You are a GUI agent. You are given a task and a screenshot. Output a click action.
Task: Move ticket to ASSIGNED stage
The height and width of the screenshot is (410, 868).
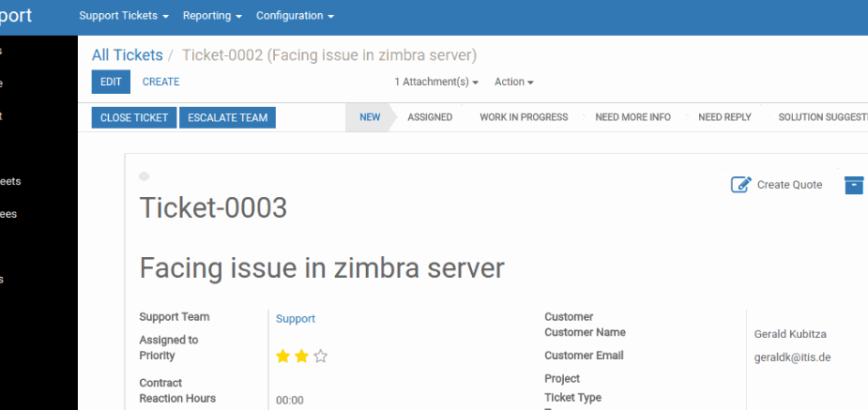click(430, 117)
